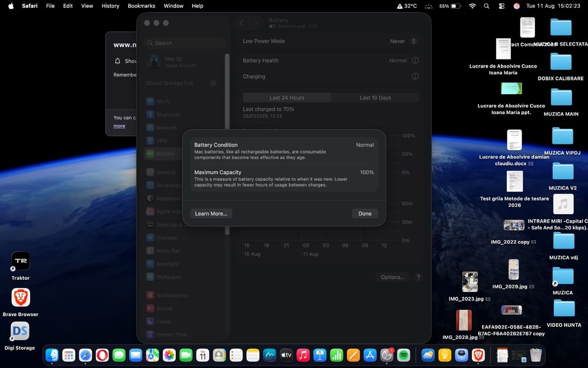Click the battery 55% menu bar indicator
Image resolution: width=588 pixels, height=368 pixels.
pos(450,6)
